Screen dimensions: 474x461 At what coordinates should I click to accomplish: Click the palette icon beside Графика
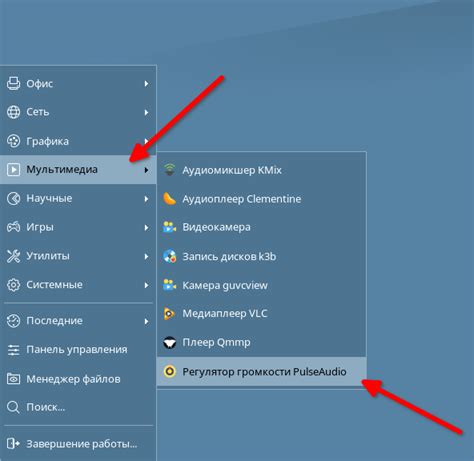(x=13, y=141)
